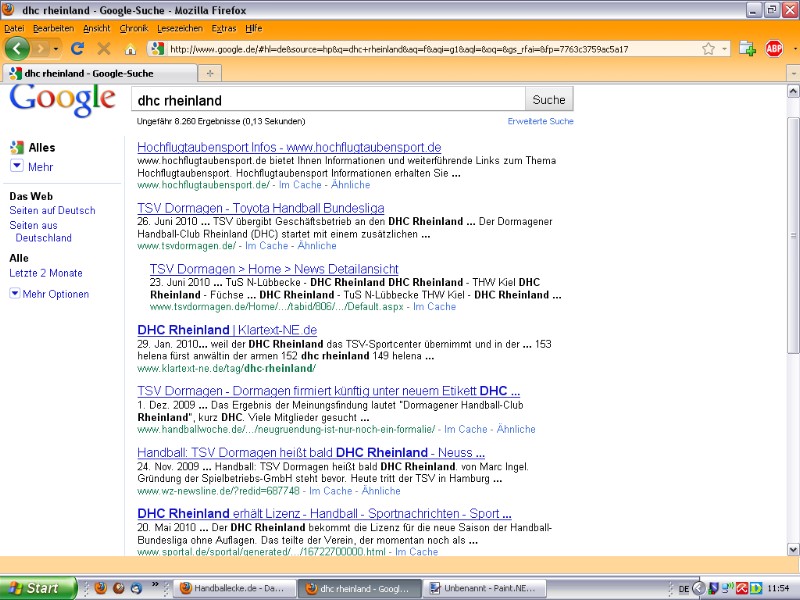800x600 pixels.
Task: Click the Google search input field
Action: tap(328, 100)
